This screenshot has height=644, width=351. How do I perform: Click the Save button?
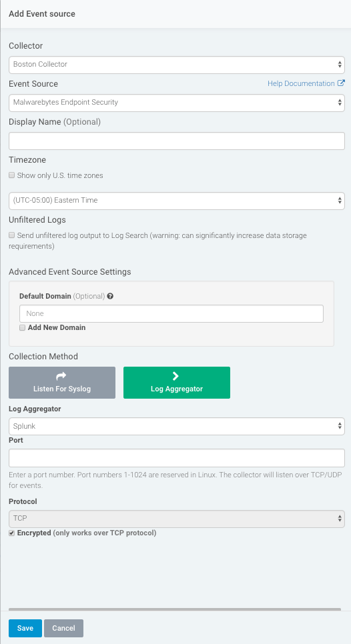click(25, 629)
